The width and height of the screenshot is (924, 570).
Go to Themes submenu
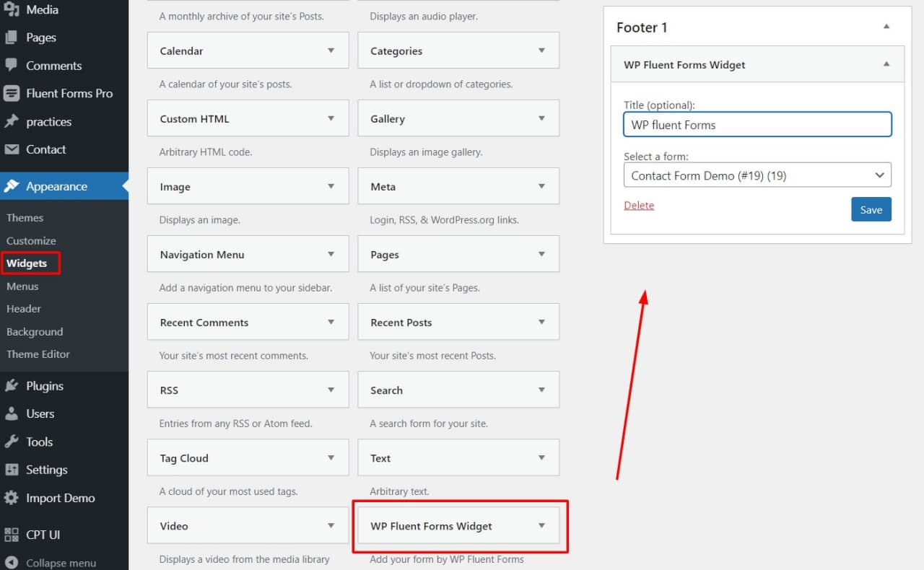coord(25,218)
